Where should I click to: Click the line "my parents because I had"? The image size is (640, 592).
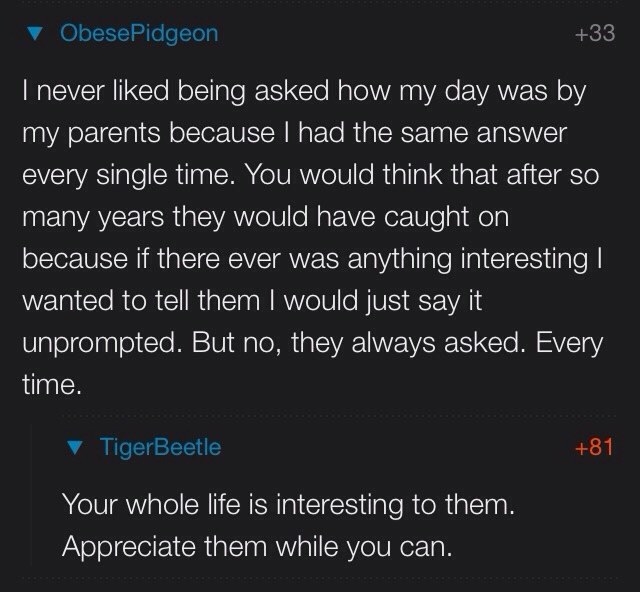pos(295,134)
